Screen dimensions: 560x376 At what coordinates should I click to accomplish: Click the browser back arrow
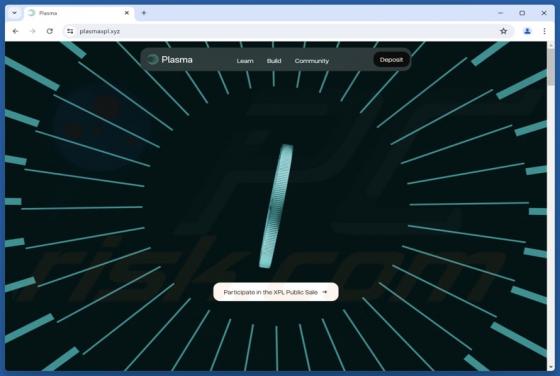click(x=15, y=31)
